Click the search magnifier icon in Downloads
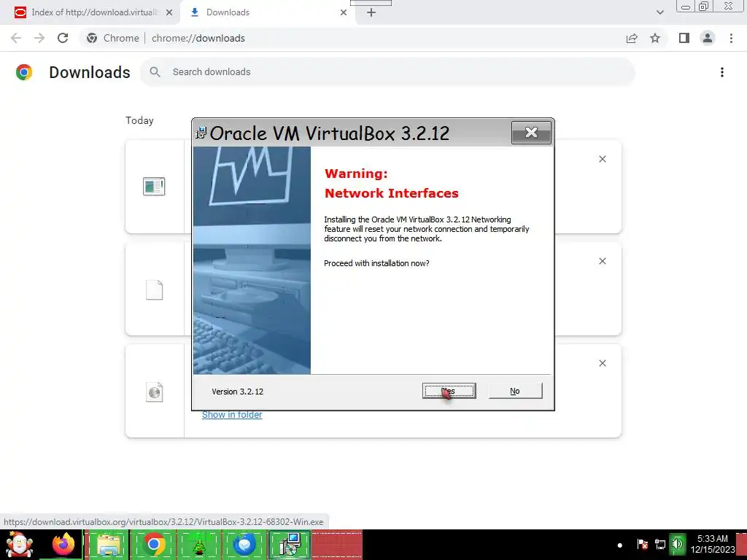 [155, 72]
